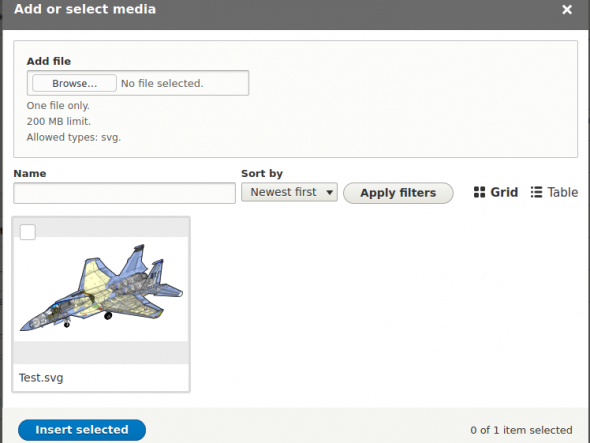Open the Sort by Newest first dropdown
The width and height of the screenshot is (590, 443).
pyautogui.click(x=289, y=192)
